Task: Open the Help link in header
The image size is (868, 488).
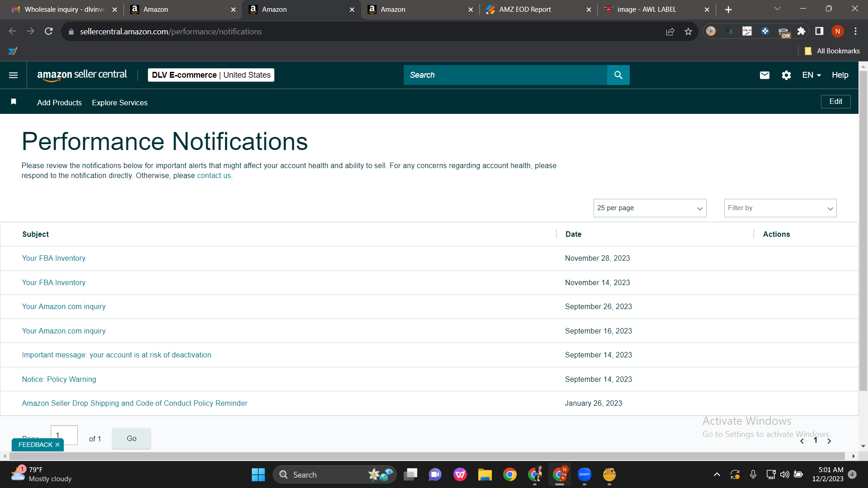Action: tap(840, 75)
